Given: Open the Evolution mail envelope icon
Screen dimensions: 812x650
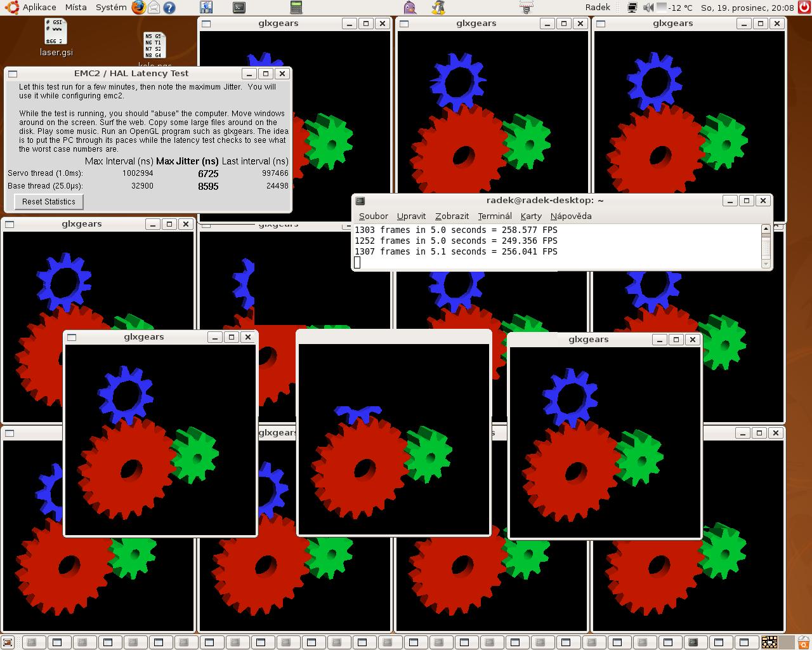Looking at the screenshot, I should [154, 8].
